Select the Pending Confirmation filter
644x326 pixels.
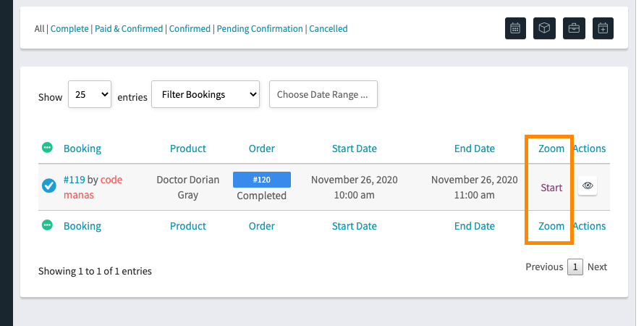pos(260,29)
